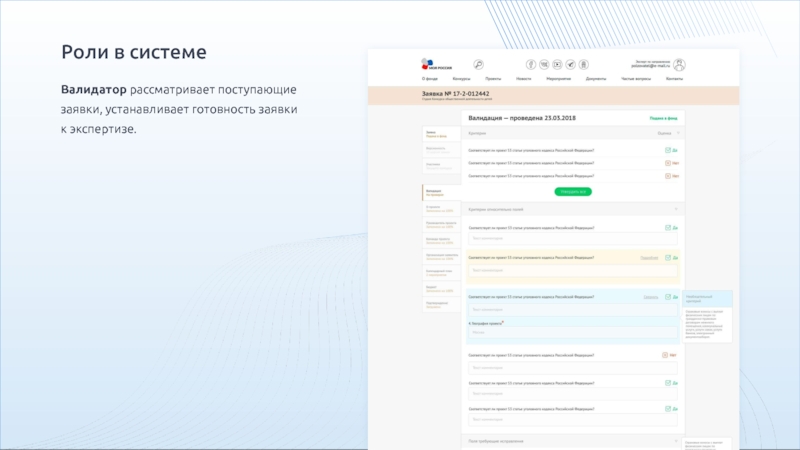Viewport: 800px width, 450px height.
Task: Toggle the first criterion's 'Да' checkbox
Action: tap(668, 150)
